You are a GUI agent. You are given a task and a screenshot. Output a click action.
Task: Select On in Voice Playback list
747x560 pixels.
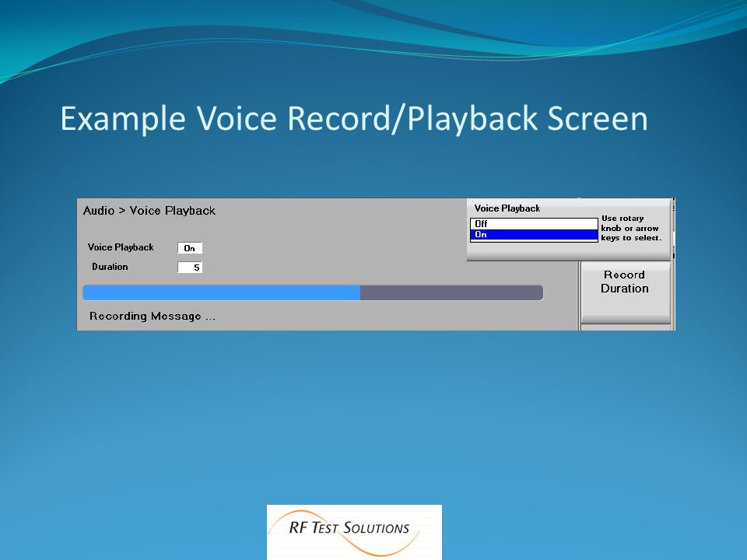(x=534, y=235)
